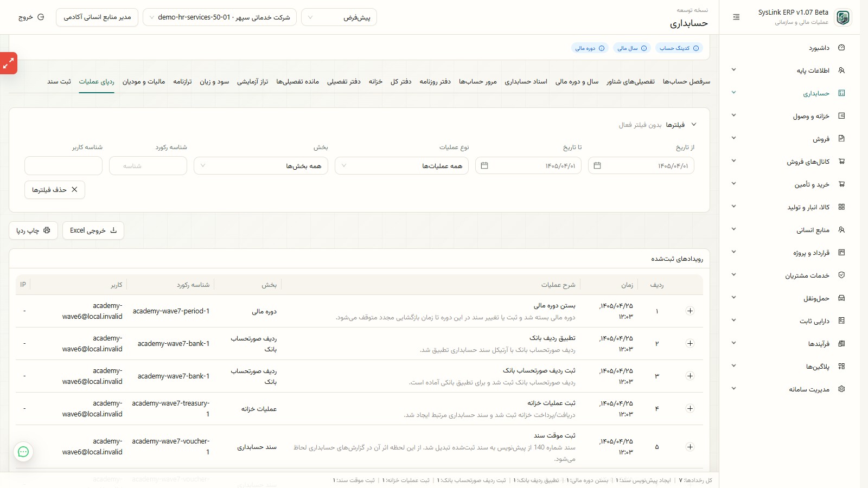The image size is (868, 488).
Task: Click the از تاریخ date field
Action: [641, 165]
